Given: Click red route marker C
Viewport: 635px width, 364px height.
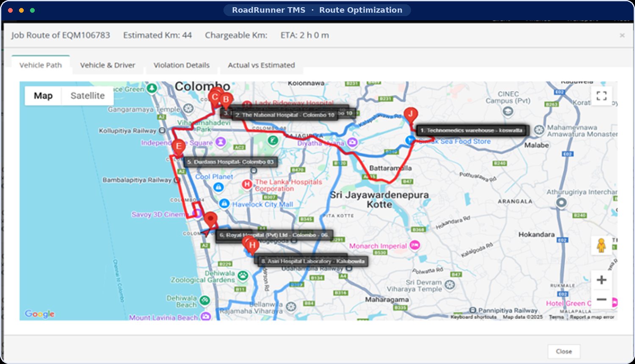Looking at the screenshot, I should 215,98.
